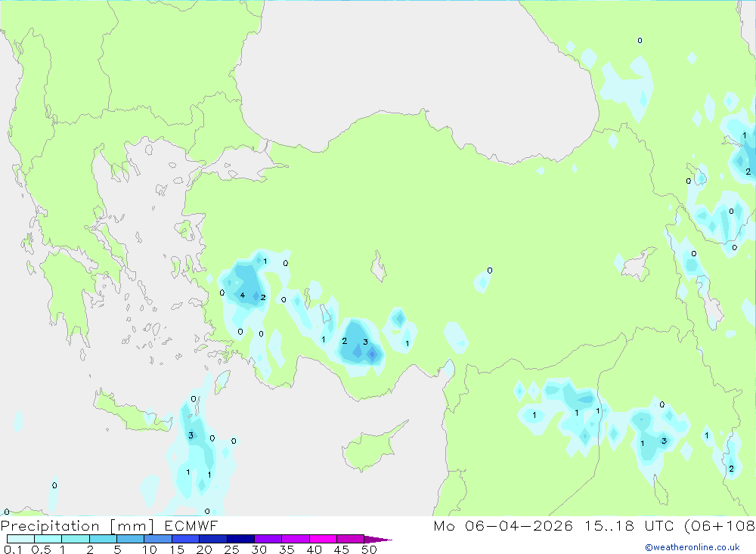Viewport: 756px width, 554px height.
Task: Click the 'Mo 06-04-2026' date text
Action: [x=503, y=526]
